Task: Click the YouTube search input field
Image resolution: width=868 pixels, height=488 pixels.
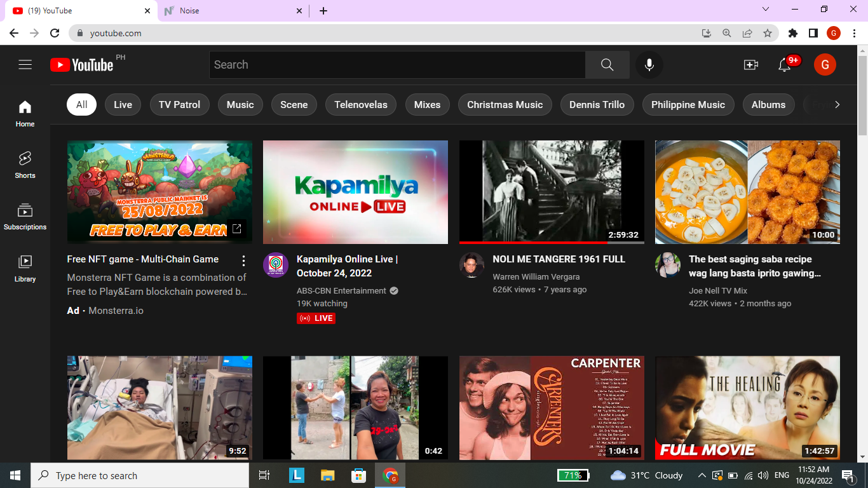Action: click(x=398, y=65)
